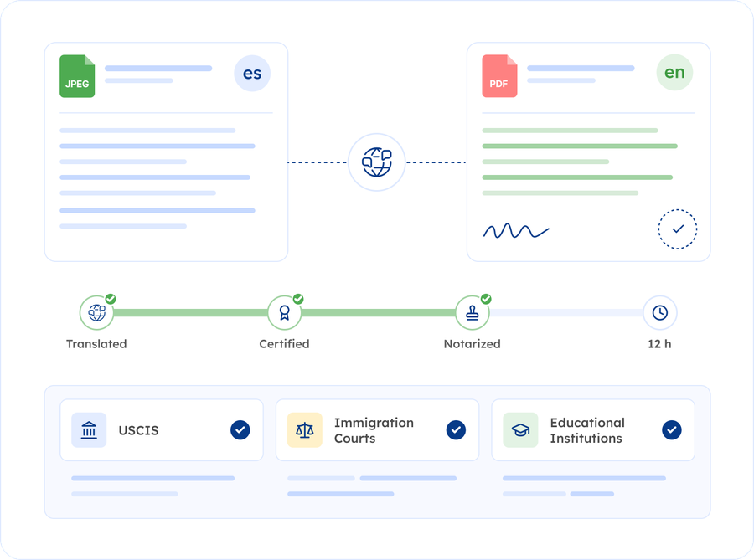
Task: Click the green JPEG file icon
Action: coord(77,76)
